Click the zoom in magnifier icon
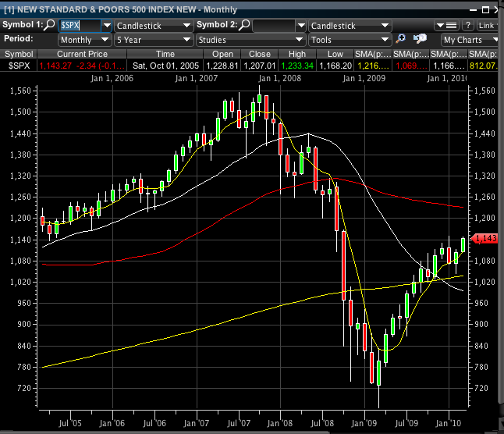Image resolution: width=504 pixels, height=434 pixels. coord(401,39)
